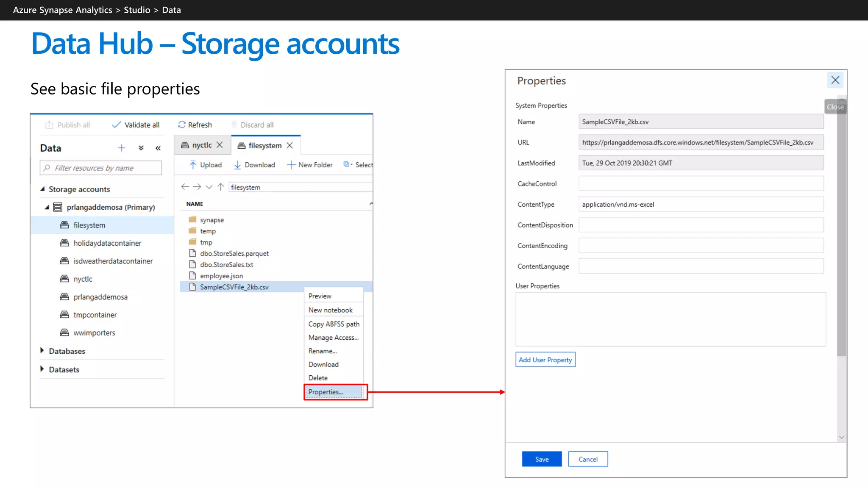Collapse the Data panel with double arrow
This screenshot has height=488, width=868.
tap(158, 148)
